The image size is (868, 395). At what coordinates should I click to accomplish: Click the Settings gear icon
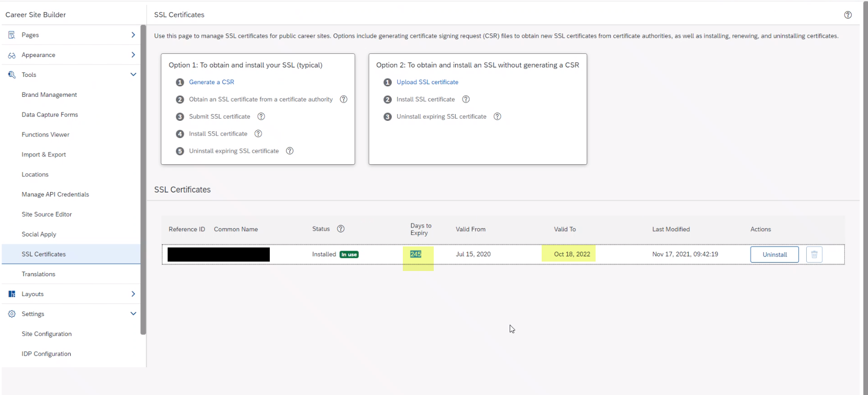pos(12,314)
